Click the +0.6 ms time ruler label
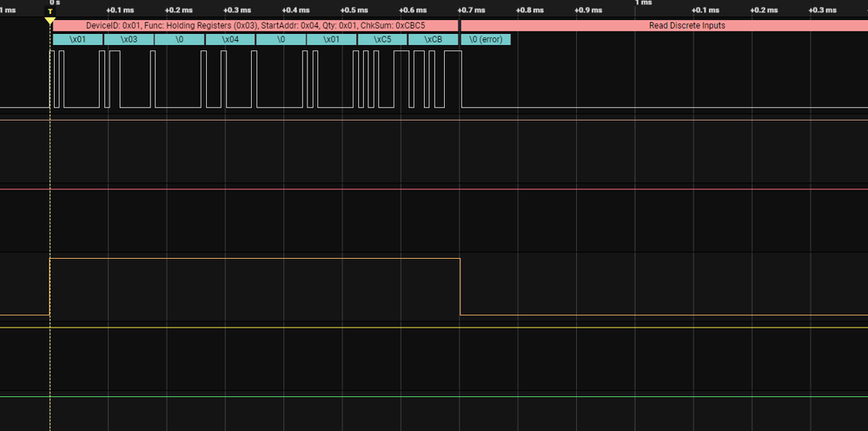Image resolution: width=868 pixels, height=431 pixels. click(413, 10)
